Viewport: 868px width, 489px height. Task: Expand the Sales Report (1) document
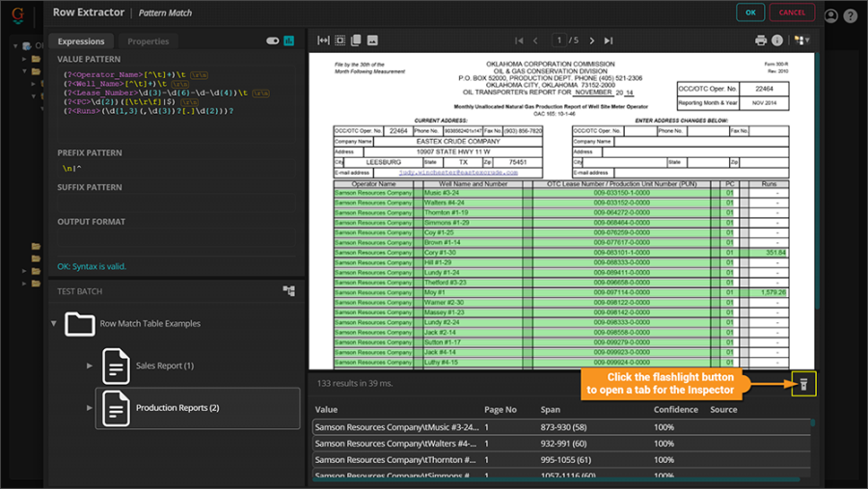pyautogui.click(x=90, y=366)
